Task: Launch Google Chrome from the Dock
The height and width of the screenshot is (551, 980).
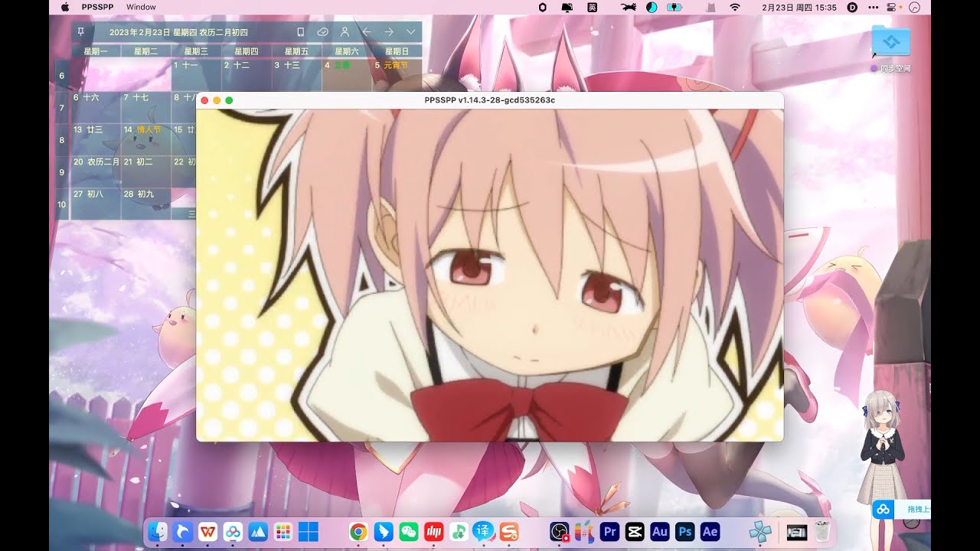Action: [358, 532]
